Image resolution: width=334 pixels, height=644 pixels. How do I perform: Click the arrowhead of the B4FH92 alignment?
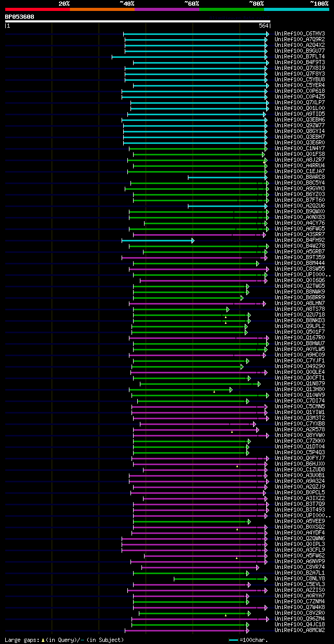tap(193, 240)
